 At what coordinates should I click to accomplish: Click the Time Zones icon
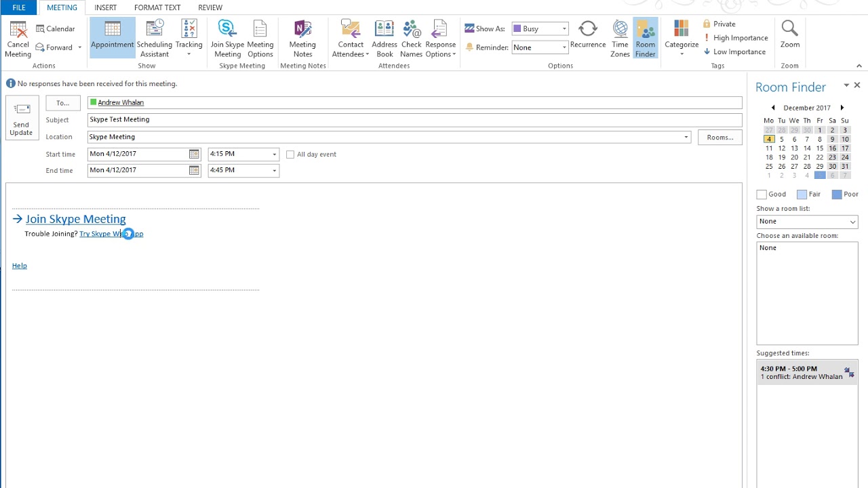(620, 29)
